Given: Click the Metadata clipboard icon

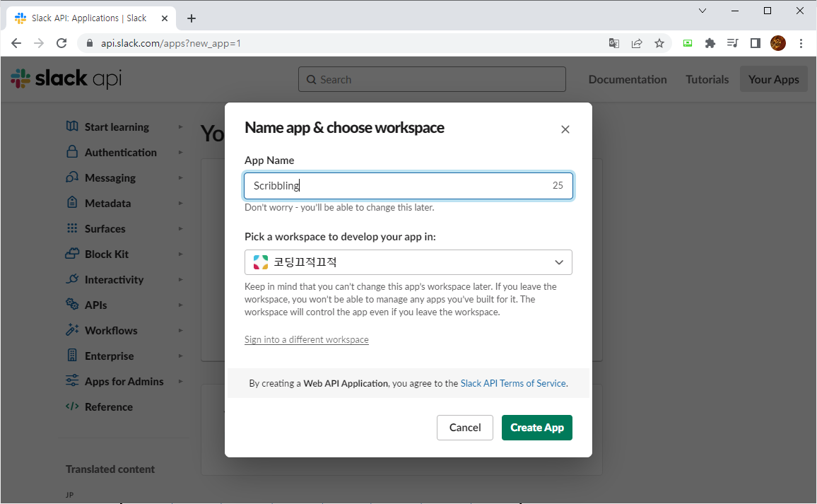Looking at the screenshot, I should (72, 202).
